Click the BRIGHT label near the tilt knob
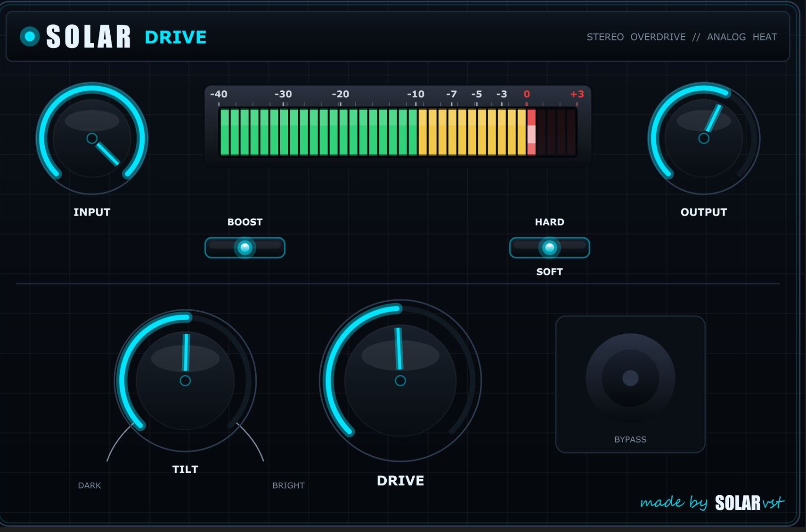The height and width of the screenshot is (532, 806). 288,485
